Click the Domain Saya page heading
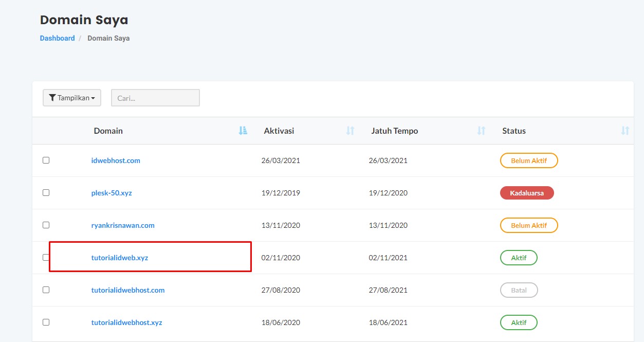This screenshot has width=644, height=342. click(84, 20)
